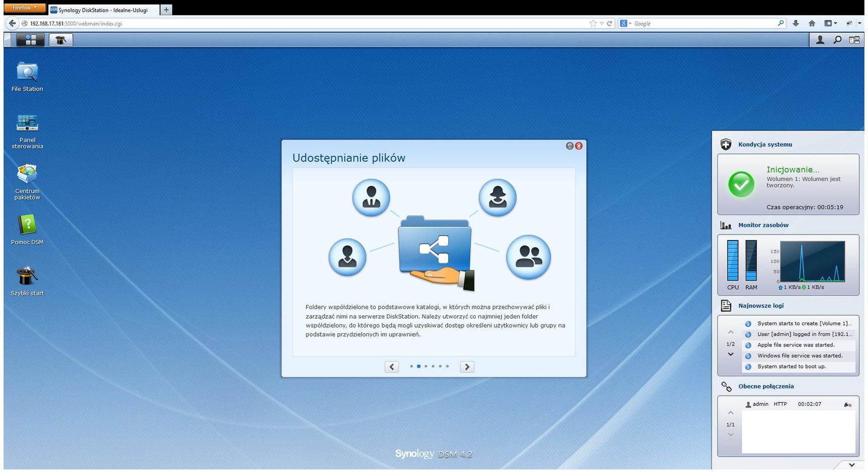Select log 'System started to boot up'

799,367
